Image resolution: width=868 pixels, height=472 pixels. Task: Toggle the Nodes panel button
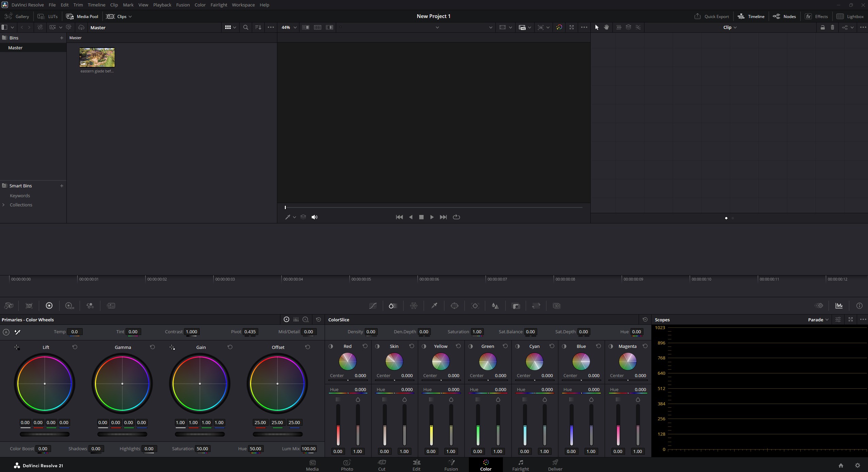tap(784, 16)
